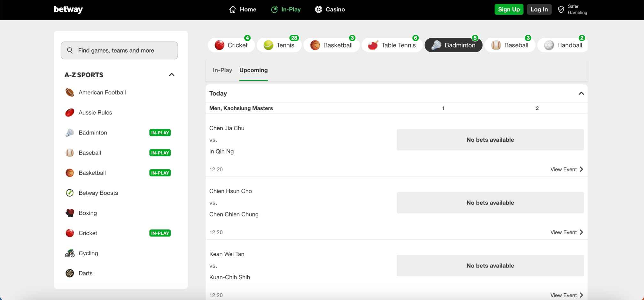Click the Find games search field
This screenshot has height=300, width=644.
coord(120,50)
